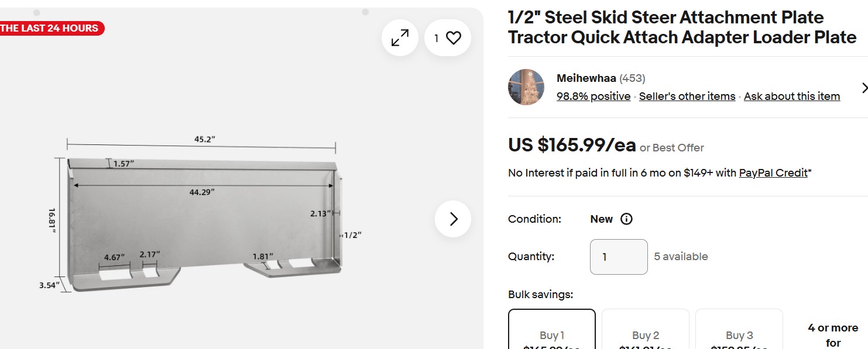Choose the 4 or more bulk option
Image resolution: width=868 pixels, height=349 pixels.
click(833, 334)
